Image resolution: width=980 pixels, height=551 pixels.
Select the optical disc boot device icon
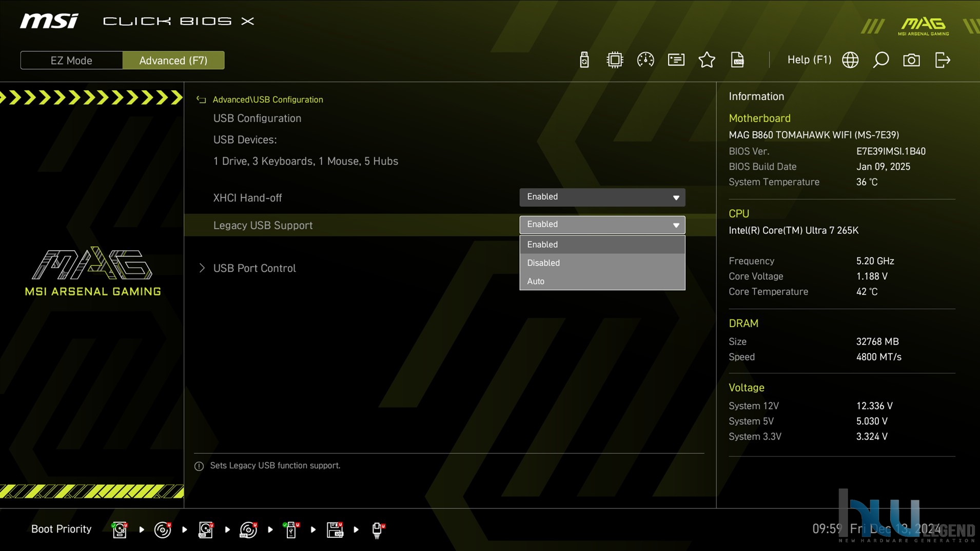[163, 529]
